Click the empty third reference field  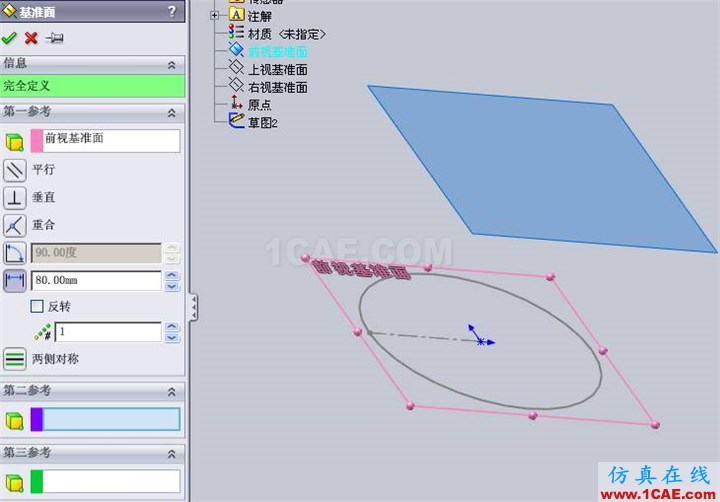coord(112,481)
